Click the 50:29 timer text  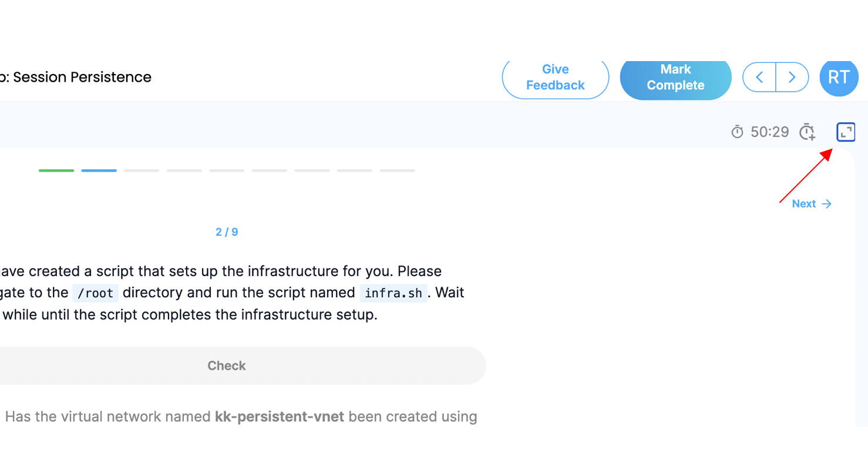[770, 132]
